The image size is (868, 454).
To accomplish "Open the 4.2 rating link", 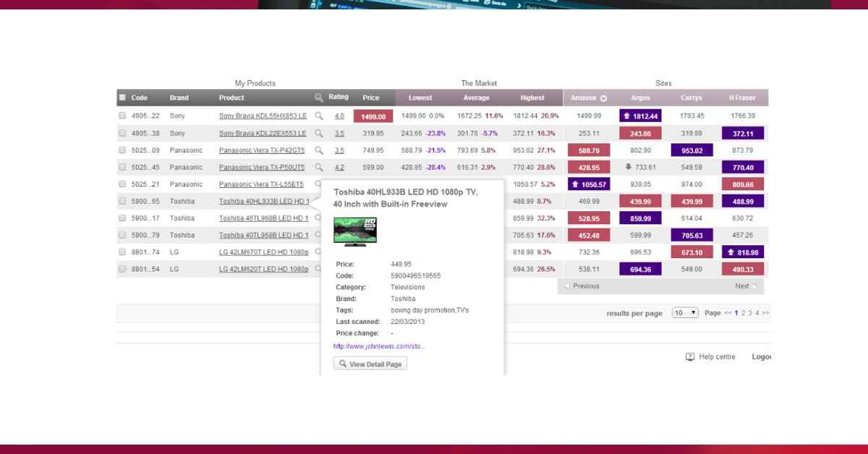I will pyautogui.click(x=339, y=167).
